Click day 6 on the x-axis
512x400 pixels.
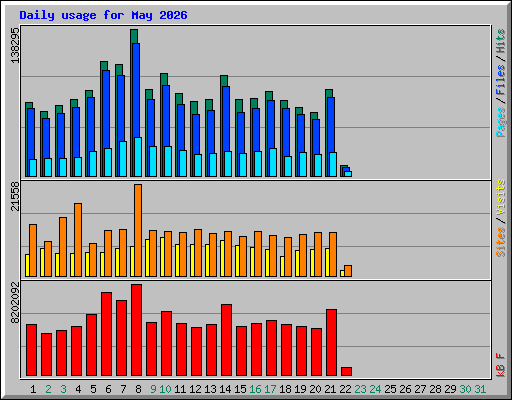pyautogui.click(x=108, y=389)
